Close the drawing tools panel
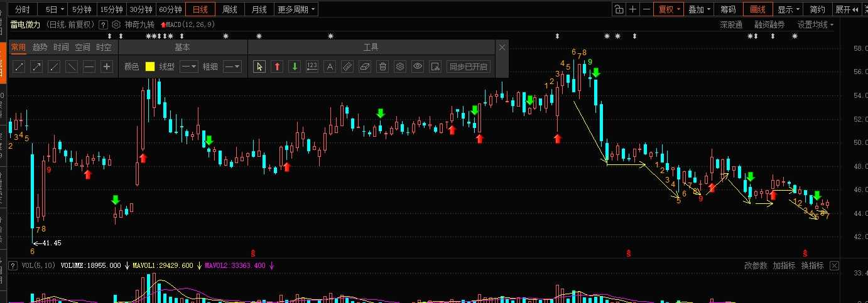Image resolution: width=868 pixels, height=303 pixels. (x=502, y=47)
